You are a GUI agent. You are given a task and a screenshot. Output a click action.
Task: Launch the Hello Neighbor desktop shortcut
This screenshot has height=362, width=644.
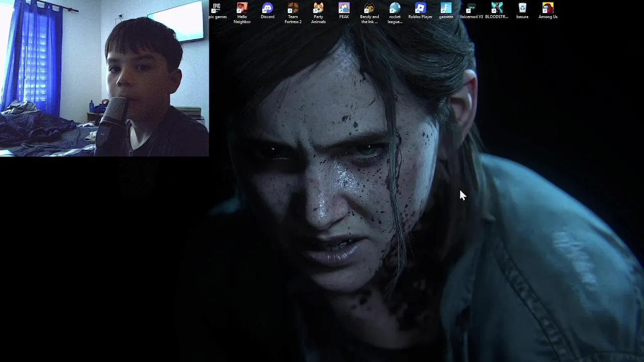[x=242, y=13]
